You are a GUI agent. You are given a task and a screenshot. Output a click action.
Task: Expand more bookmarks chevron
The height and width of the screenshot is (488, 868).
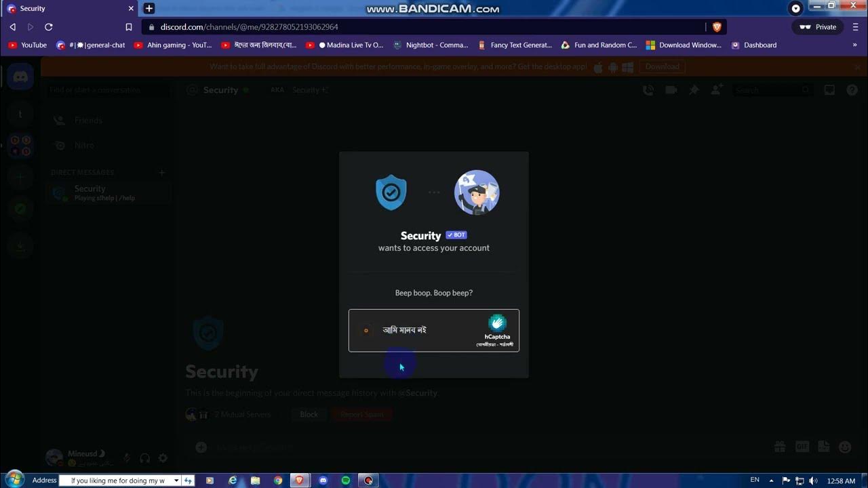[855, 45]
